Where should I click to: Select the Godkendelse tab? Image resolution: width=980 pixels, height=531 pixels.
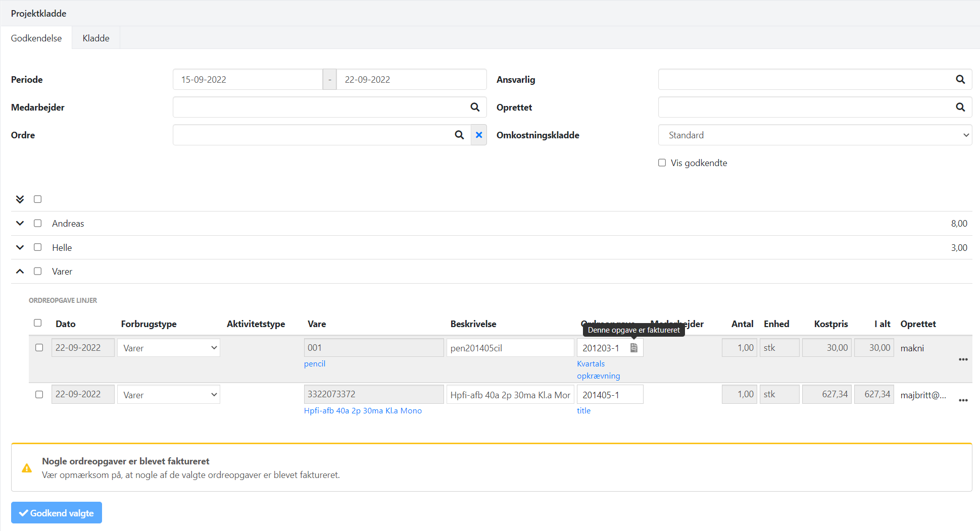[36, 38]
